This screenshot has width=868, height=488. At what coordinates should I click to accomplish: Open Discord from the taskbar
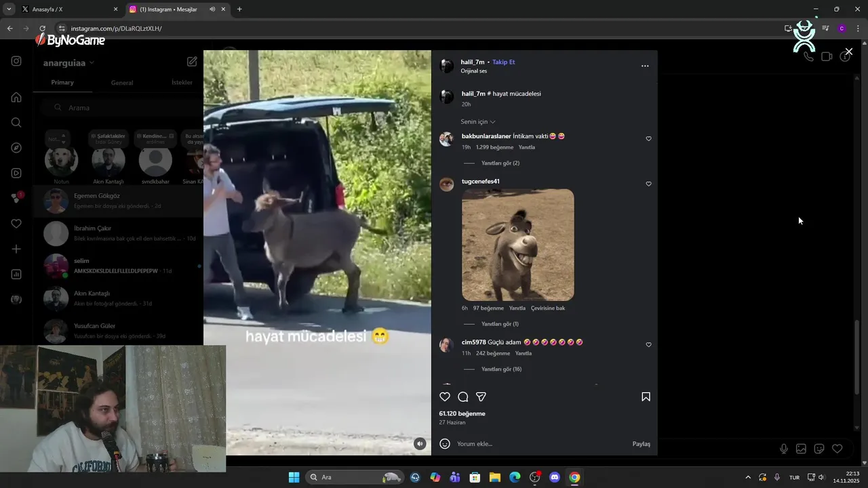click(555, 477)
